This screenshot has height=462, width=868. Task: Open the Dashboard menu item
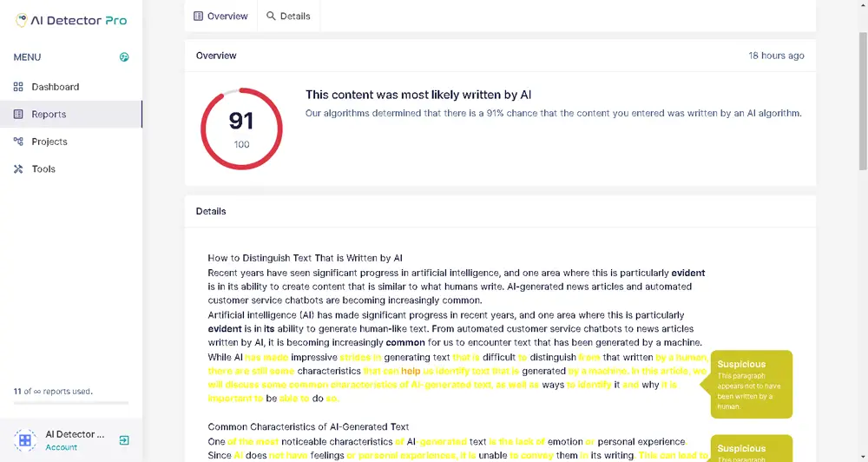click(71, 87)
